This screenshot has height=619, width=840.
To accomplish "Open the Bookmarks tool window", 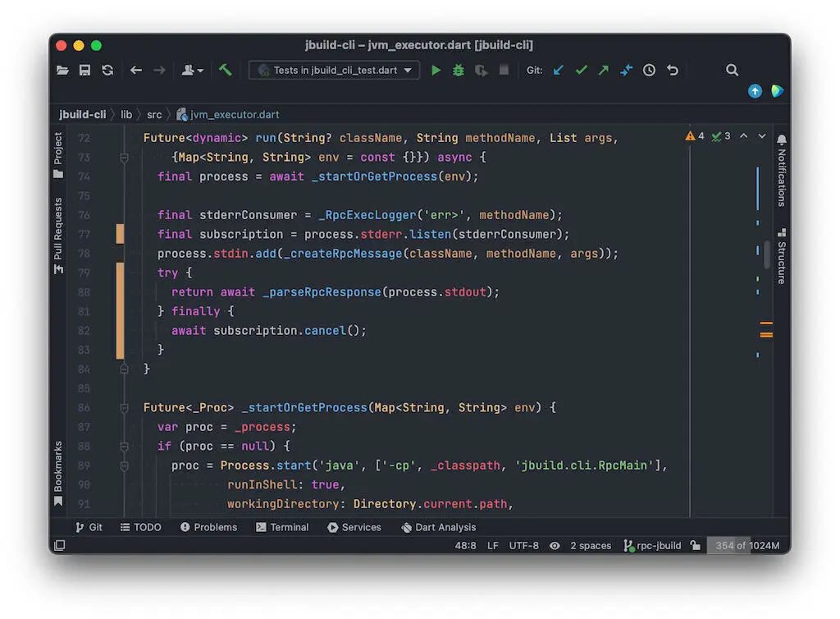I will point(58,473).
